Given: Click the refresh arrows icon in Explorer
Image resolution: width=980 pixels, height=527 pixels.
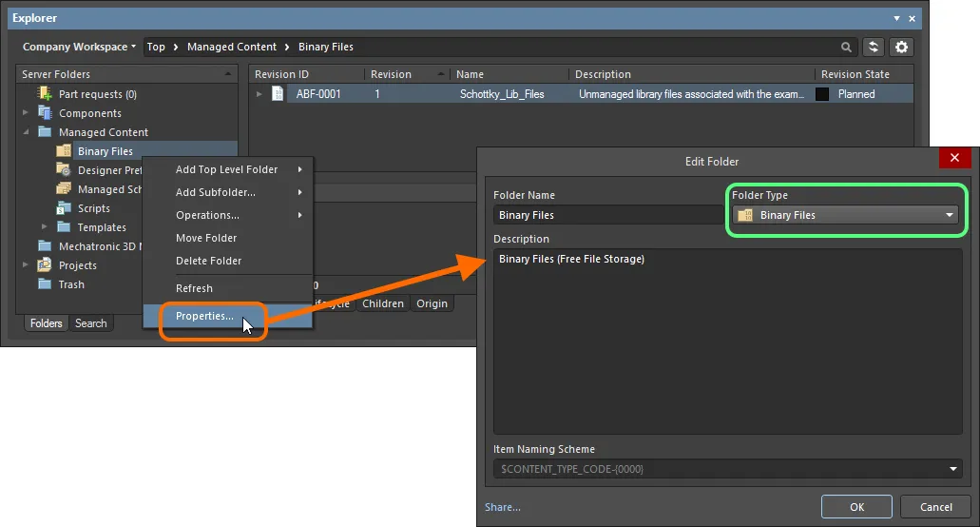Looking at the screenshot, I should pos(874,47).
